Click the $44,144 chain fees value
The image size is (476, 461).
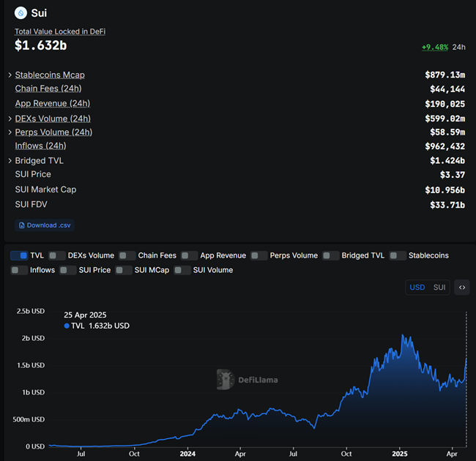447,89
